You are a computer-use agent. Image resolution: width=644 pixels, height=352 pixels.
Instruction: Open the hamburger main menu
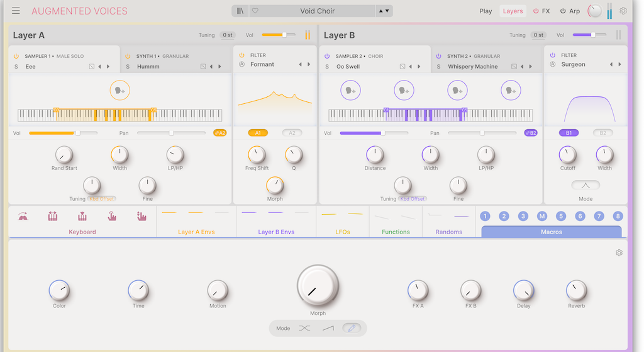click(16, 11)
